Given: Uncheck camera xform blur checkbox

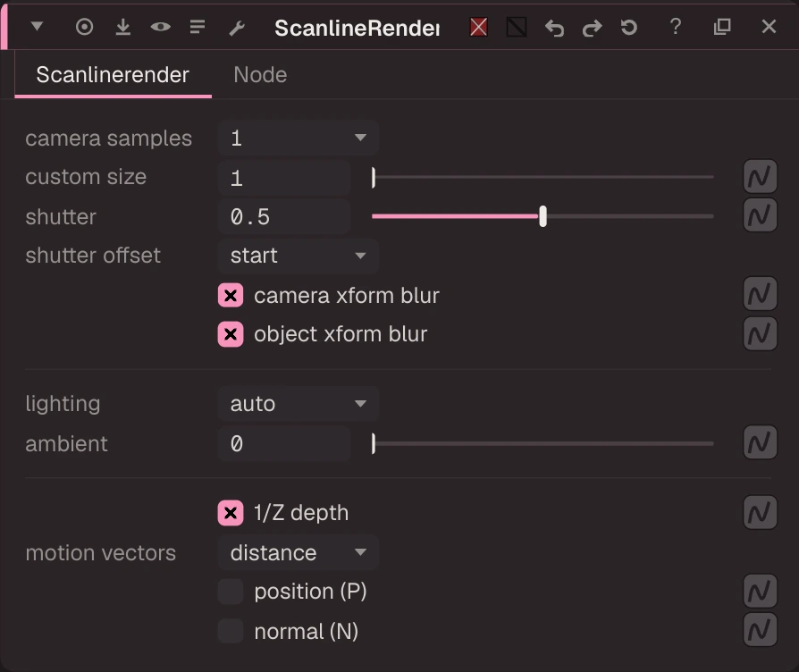Looking at the screenshot, I should point(231,296).
